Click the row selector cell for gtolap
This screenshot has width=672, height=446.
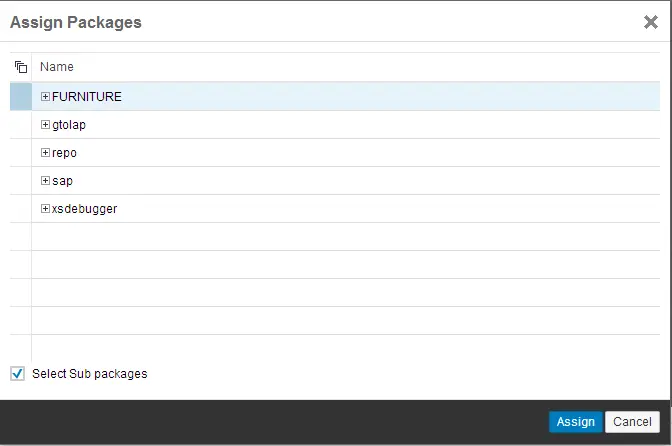[21, 125]
